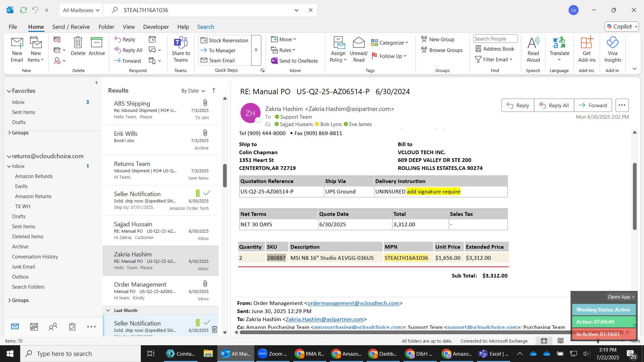Viewport: 644px width, 362px height.
Task: Select Amazon Refunds folder
Action: 34,176
